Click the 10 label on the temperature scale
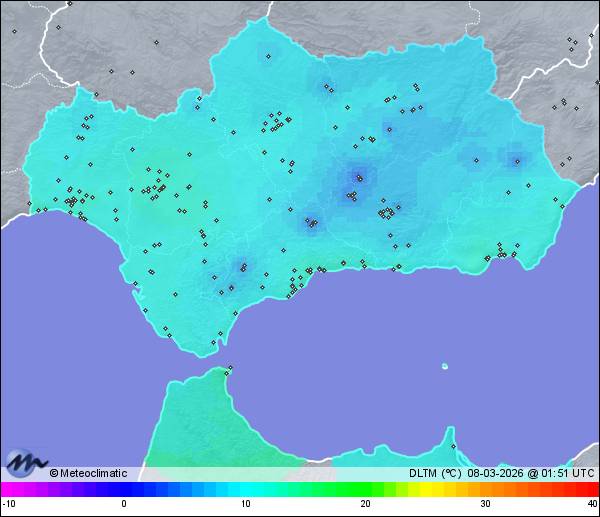Screen dimensions: 600x517 click(x=245, y=503)
